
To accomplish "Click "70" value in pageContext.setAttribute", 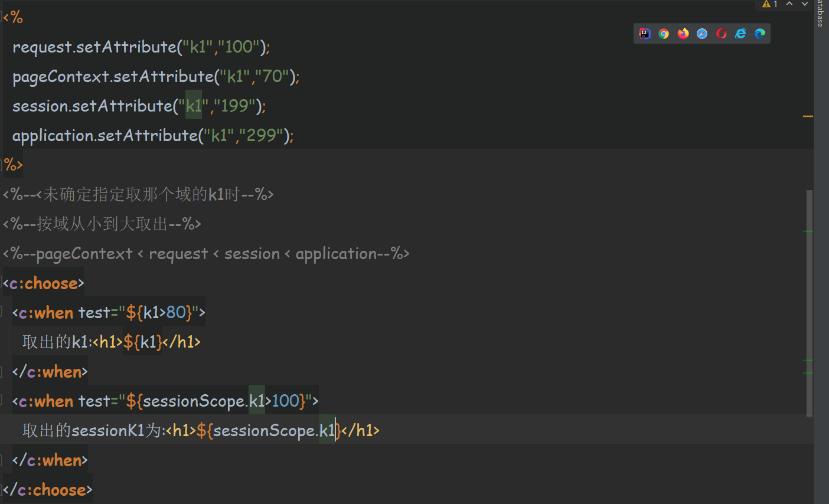I will pos(272,77).
